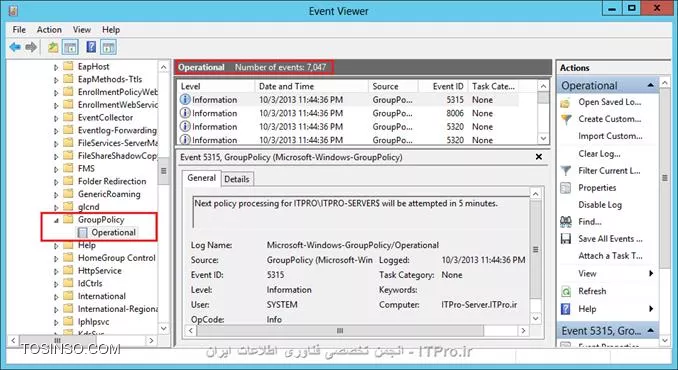Open the File menu
The image size is (678, 370).
click(x=19, y=29)
